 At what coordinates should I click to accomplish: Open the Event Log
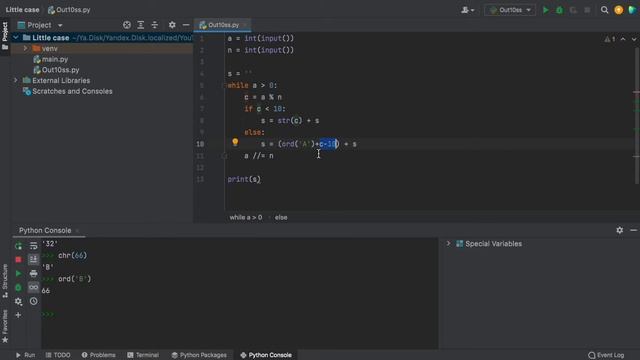pos(606,355)
